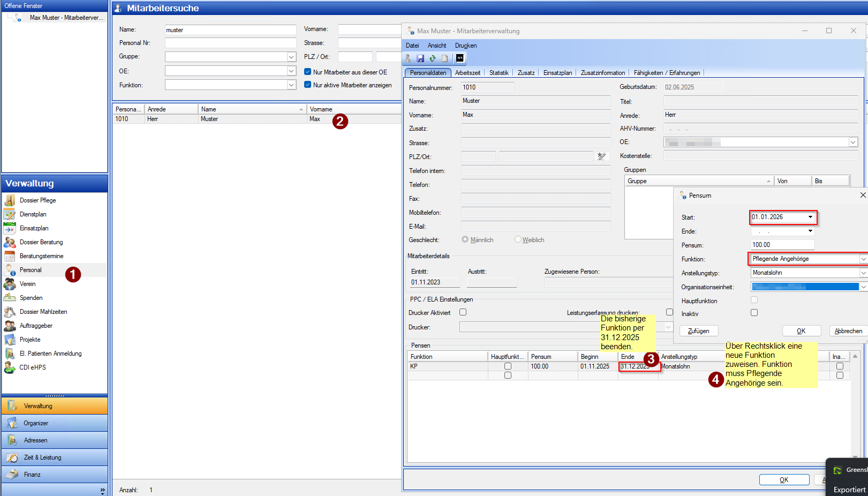Click the blank document toolbar icon
This screenshot has height=496, width=868.
coord(444,58)
